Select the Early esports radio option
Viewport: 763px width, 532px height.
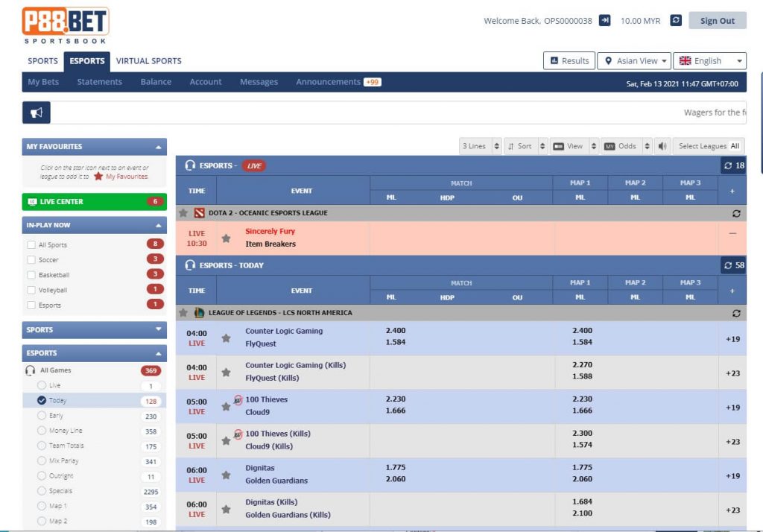tap(42, 416)
